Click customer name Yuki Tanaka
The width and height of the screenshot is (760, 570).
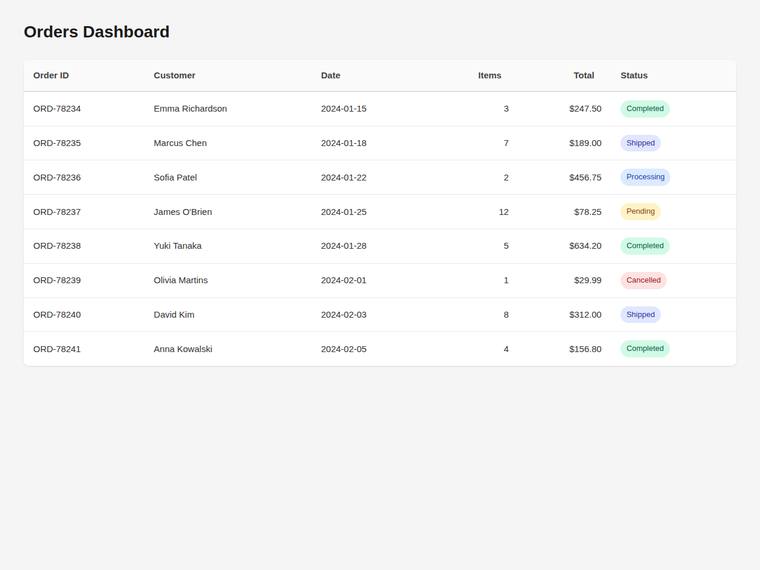[x=177, y=246]
